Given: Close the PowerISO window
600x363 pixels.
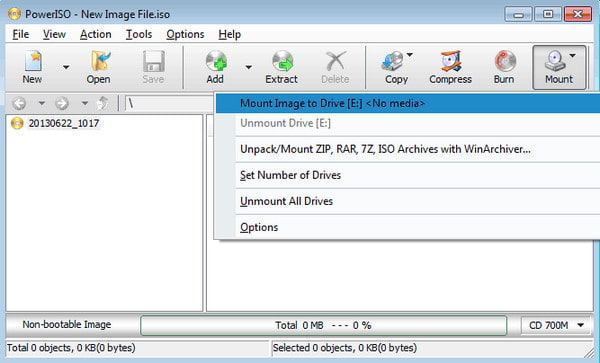Looking at the screenshot, I should (x=578, y=15).
